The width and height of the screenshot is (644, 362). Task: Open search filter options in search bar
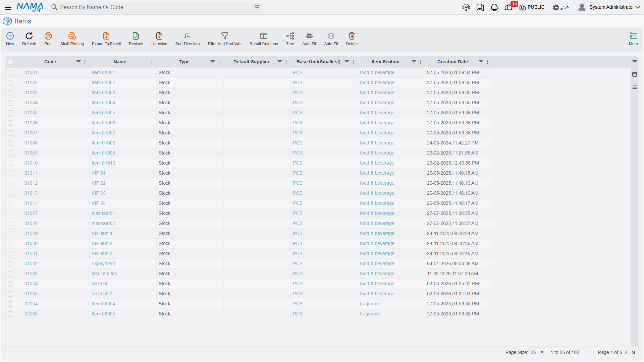point(257,7)
